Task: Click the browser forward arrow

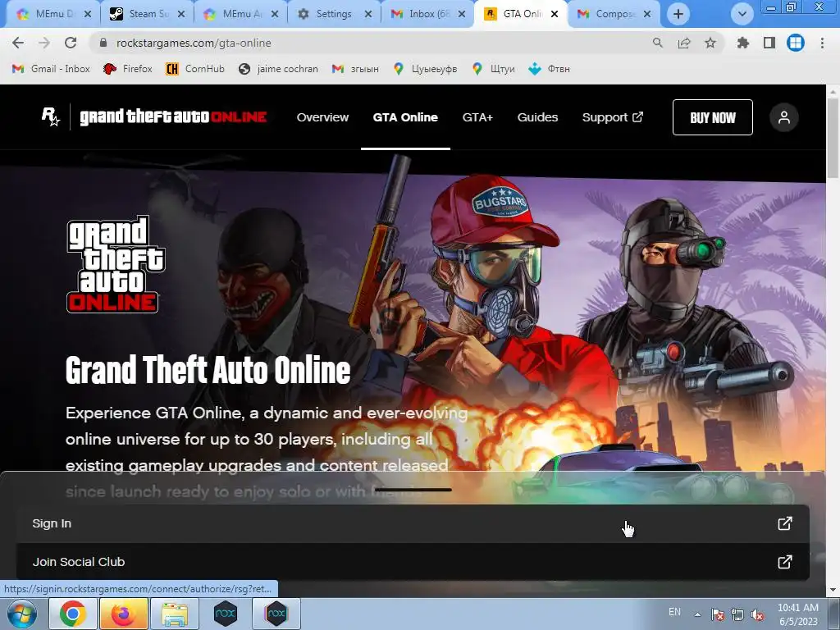Action: coord(44,43)
